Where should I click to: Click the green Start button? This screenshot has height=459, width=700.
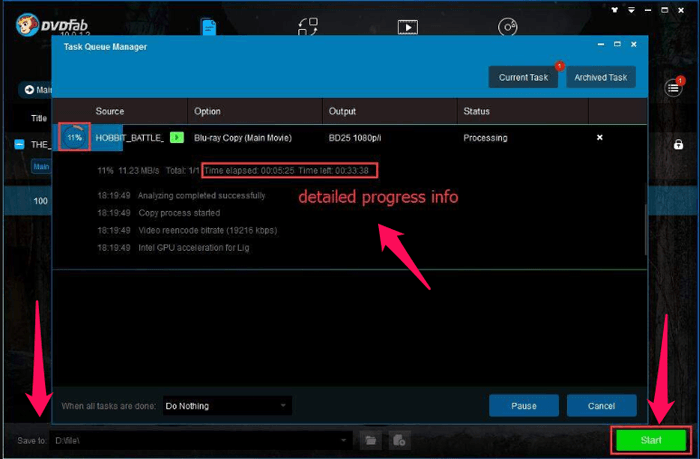coord(651,440)
